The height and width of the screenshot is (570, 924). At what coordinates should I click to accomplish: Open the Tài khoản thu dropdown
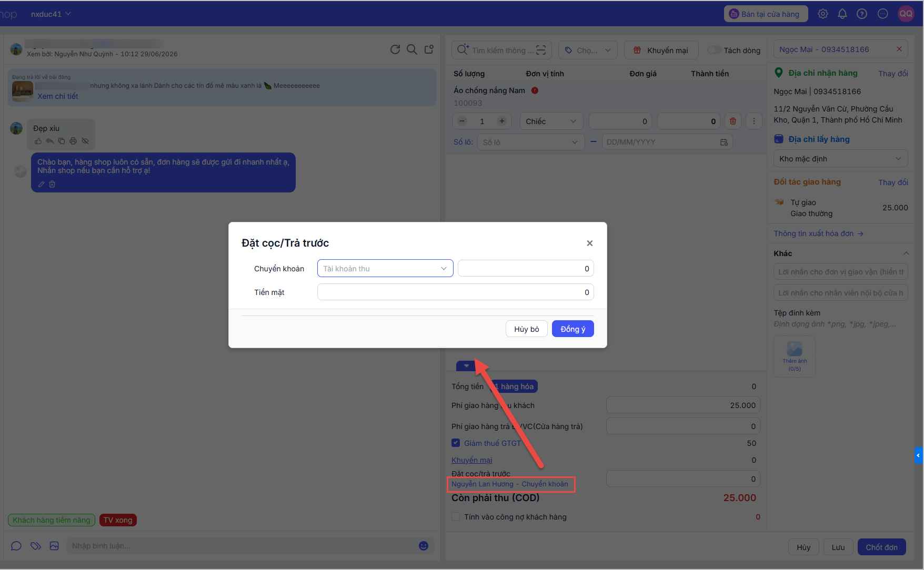[385, 269]
